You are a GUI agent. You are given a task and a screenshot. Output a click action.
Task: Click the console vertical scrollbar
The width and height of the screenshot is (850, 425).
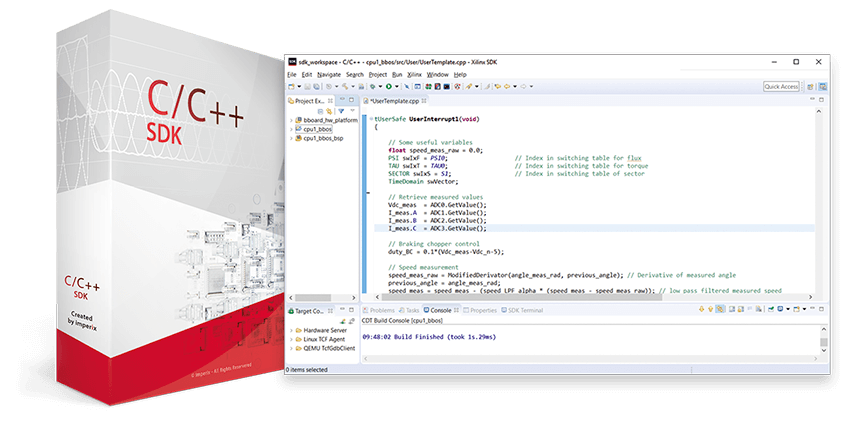coord(823,343)
